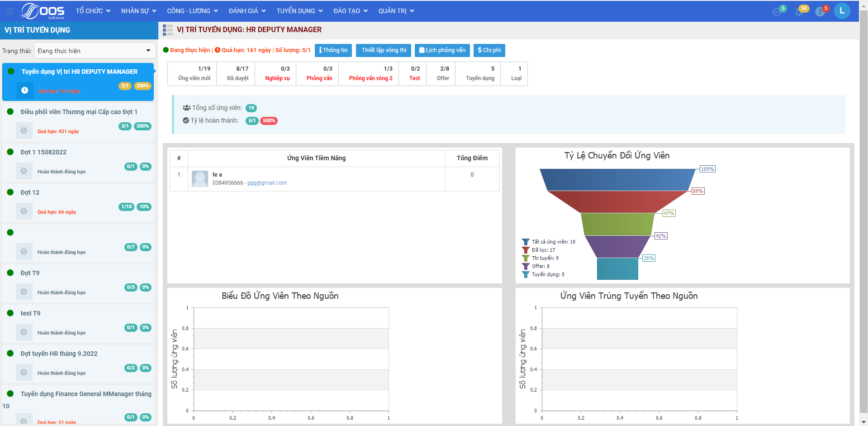The image size is (868, 426).
Task: Click the Tất cả ứng viên legend funnel icon
Action: click(x=526, y=242)
